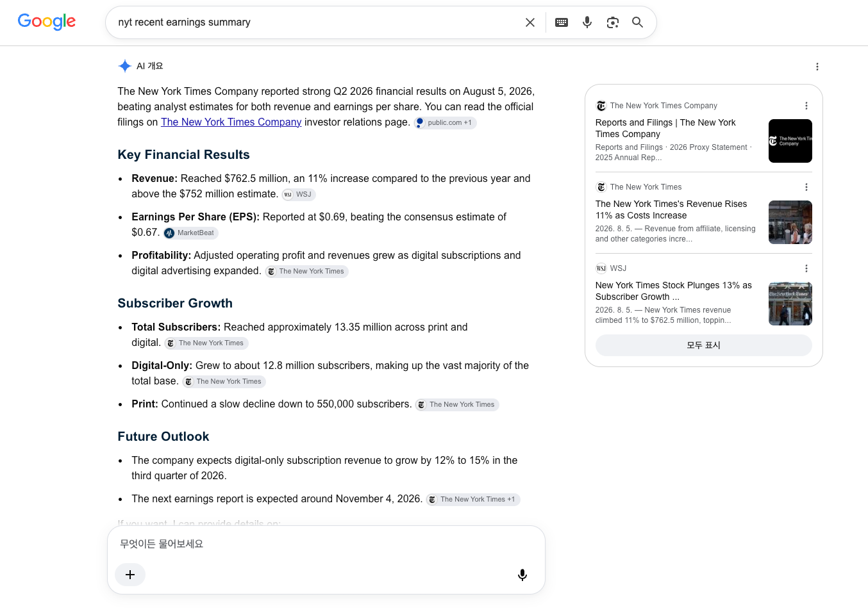Click the WSJ Stock Plunges article thumbnail
The image size is (868, 615).
click(x=790, y=304)
